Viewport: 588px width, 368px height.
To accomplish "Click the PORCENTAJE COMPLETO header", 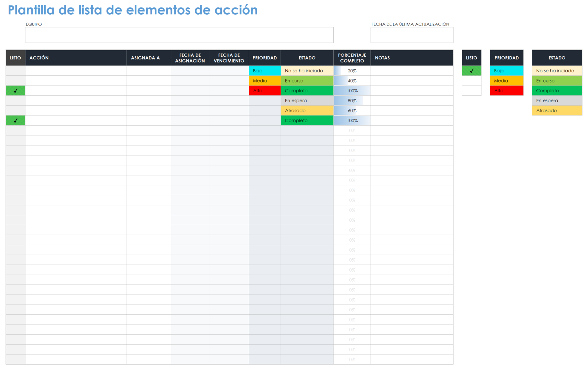I will (352, 58).
